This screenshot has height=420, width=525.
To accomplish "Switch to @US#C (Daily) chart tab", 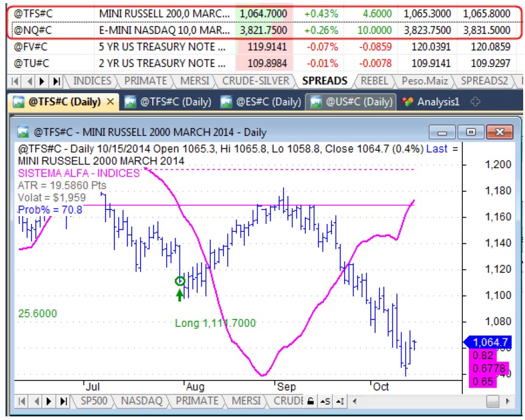I will coord(351,102).
